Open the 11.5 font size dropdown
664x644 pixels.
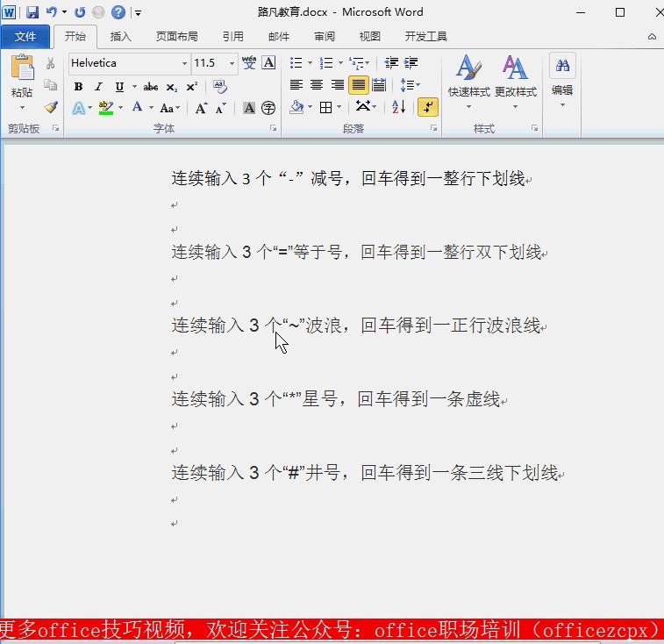click(x=232, y=63)
